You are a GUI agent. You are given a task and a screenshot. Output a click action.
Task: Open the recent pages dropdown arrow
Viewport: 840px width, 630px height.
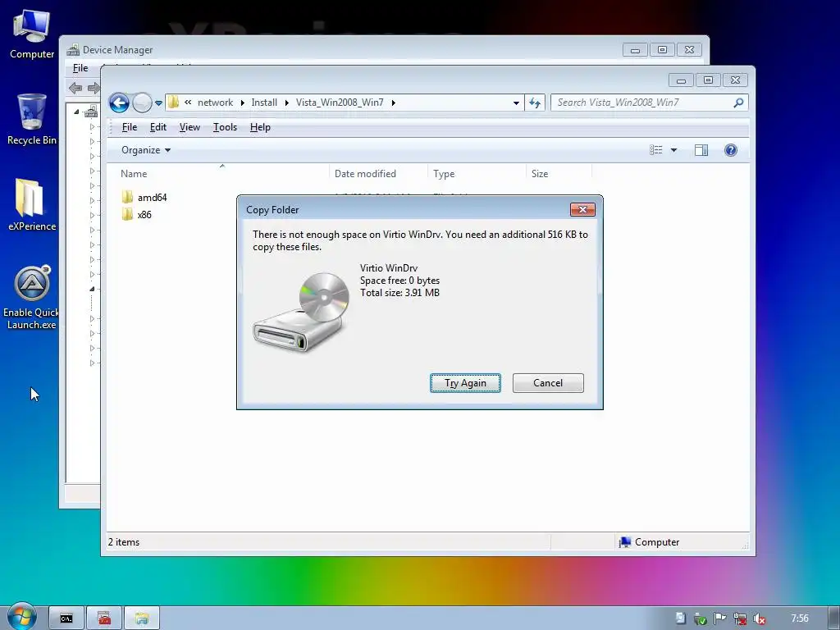pyautogui.click(x=158, y=103)
